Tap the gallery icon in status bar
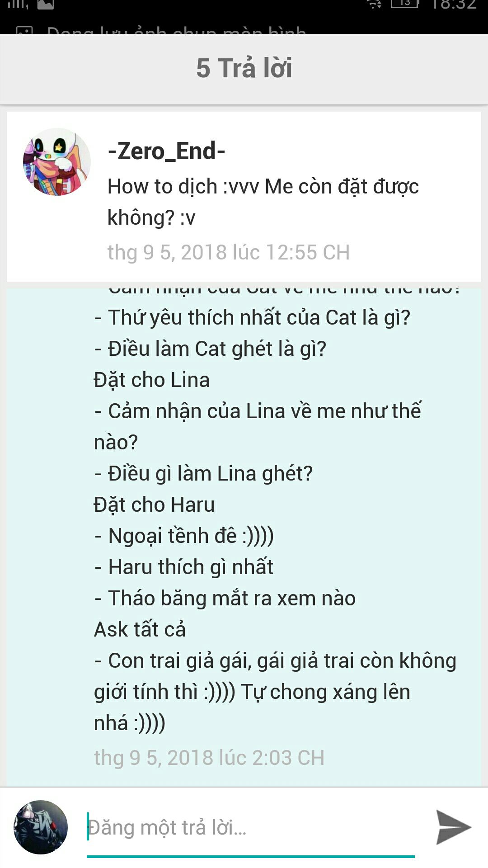 [x=45, y=5]
